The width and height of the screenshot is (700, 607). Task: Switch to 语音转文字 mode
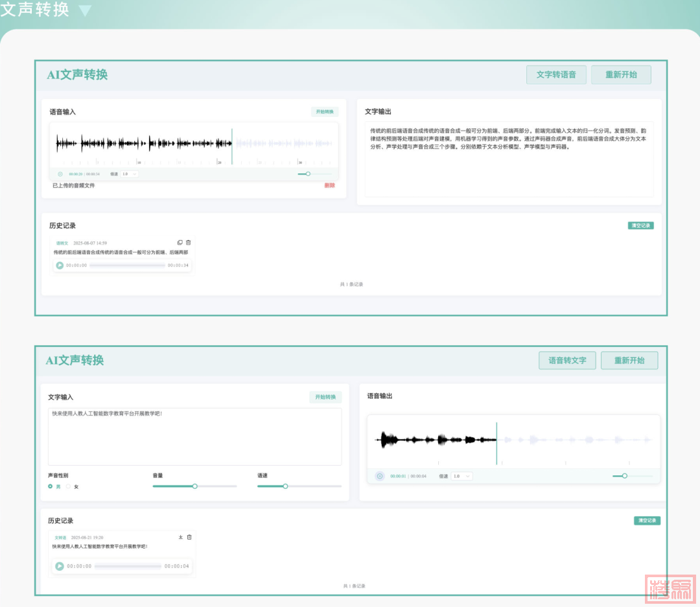coord(567,361)
